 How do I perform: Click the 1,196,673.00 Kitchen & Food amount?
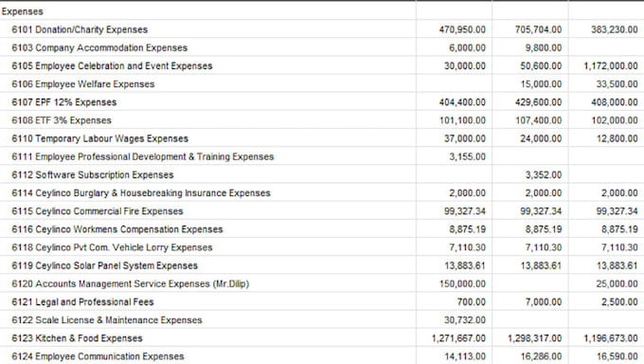click(611, 337)
